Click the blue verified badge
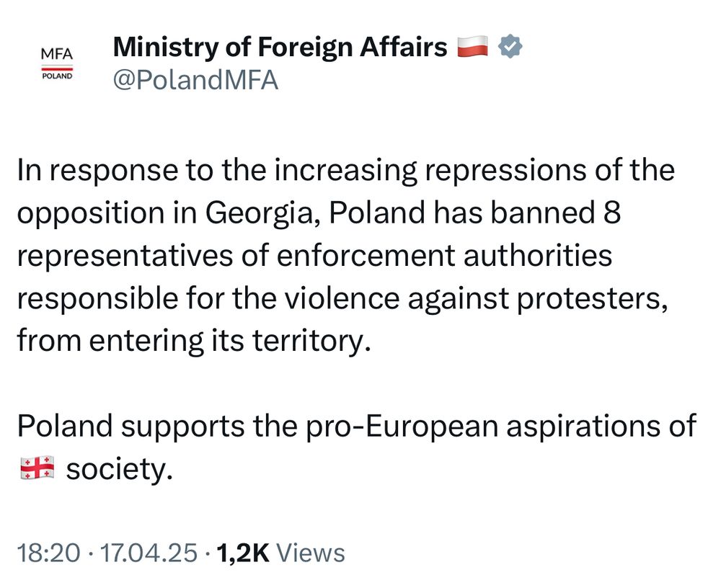The width and height of the screenshot is (721, 588). tap(510, 46)
